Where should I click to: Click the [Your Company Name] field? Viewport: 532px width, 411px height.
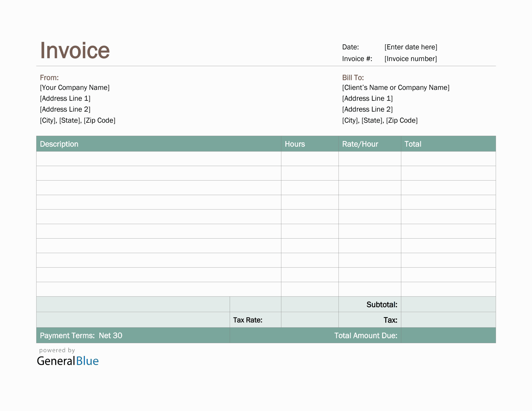point(75,87)
